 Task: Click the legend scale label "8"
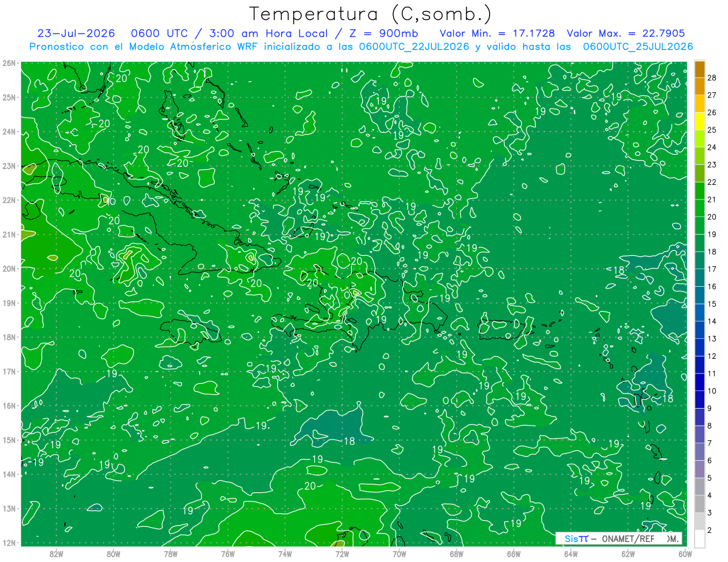710,426
